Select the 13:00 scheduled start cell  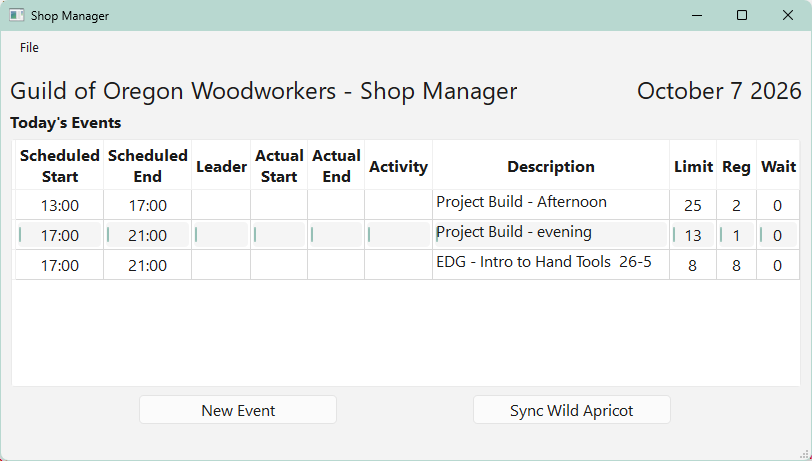[x=60, y=206]
